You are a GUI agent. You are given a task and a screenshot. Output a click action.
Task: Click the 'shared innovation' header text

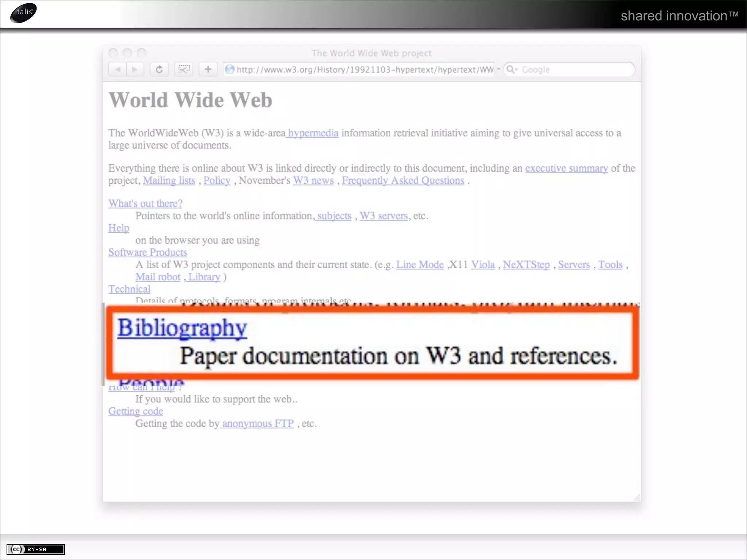click(x=680, y=16)
